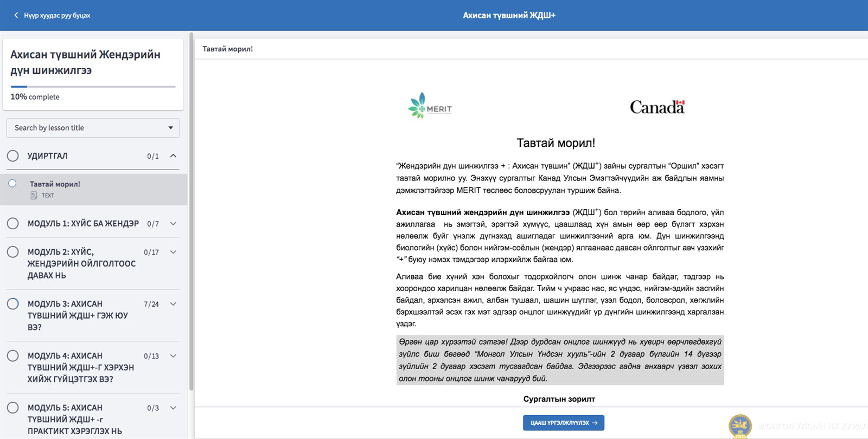
Task: Click the MERIT logo
Action: (x=430, y=106)
